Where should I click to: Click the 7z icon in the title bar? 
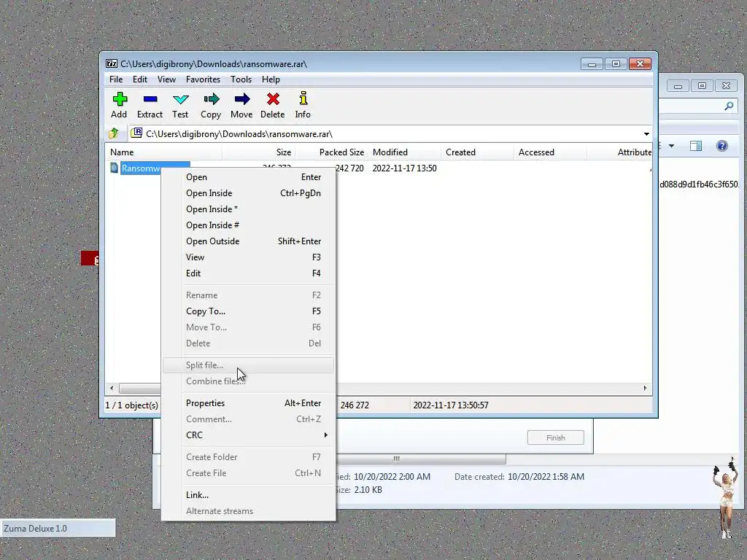pyautogui.click(x=112, y=64)
